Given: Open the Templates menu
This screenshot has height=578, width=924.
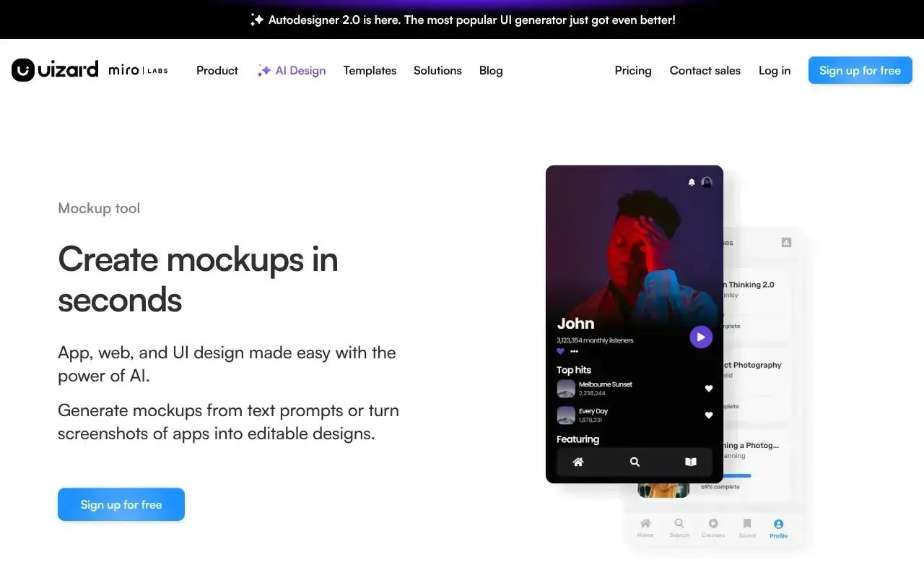Looking at the screenshot, I should tap(370, 70).
